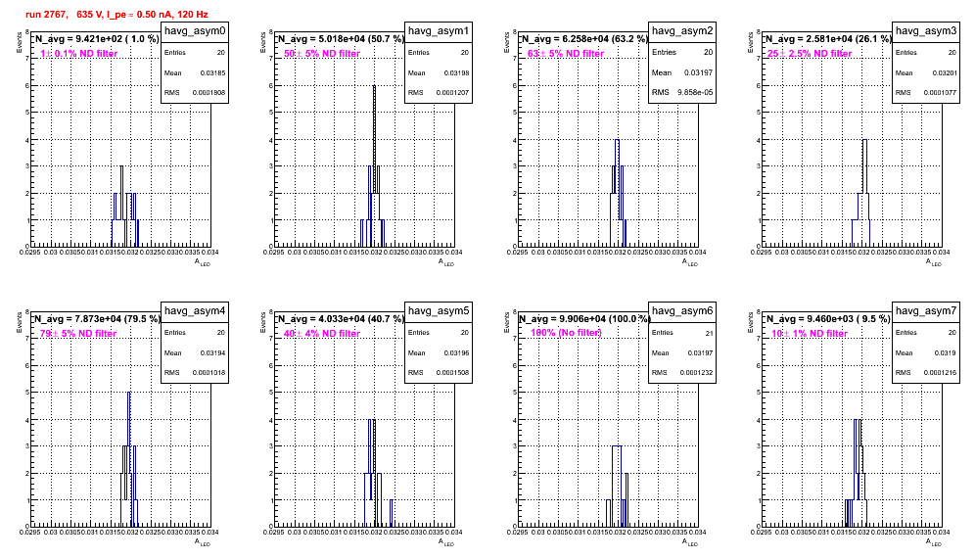Click RMS 0.0001216 in havg_asym7 stats
The width and height of the screenshot is (975, 560).
[x=926, y=373]
